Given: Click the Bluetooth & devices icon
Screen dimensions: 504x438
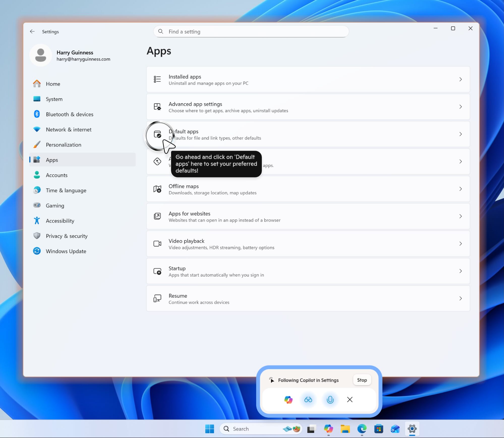Looking at the screenshot, I should [x=37, y=114].
